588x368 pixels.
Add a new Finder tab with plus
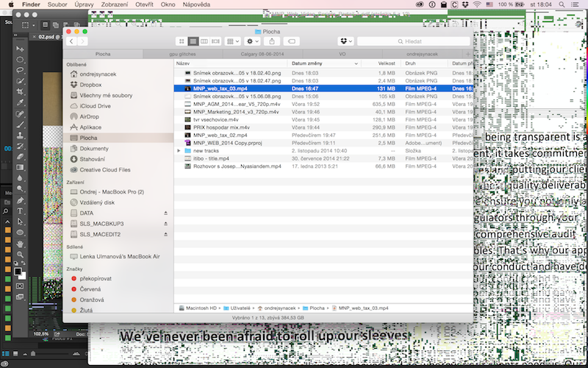click(x=467, y=54)
